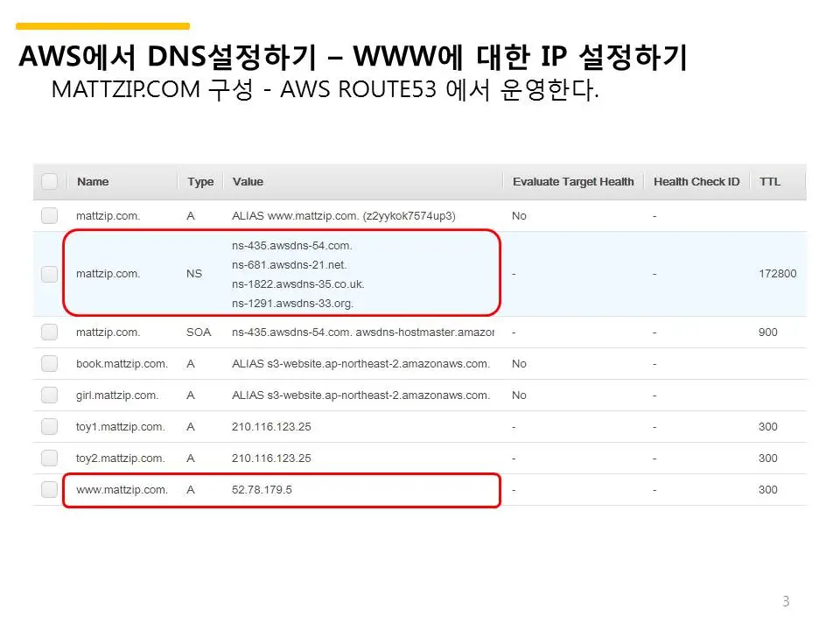This screenshot has height=630, width=840.
Task: Check the toy2.mattzip.com. row checkbox
Action: pos(49,458)
